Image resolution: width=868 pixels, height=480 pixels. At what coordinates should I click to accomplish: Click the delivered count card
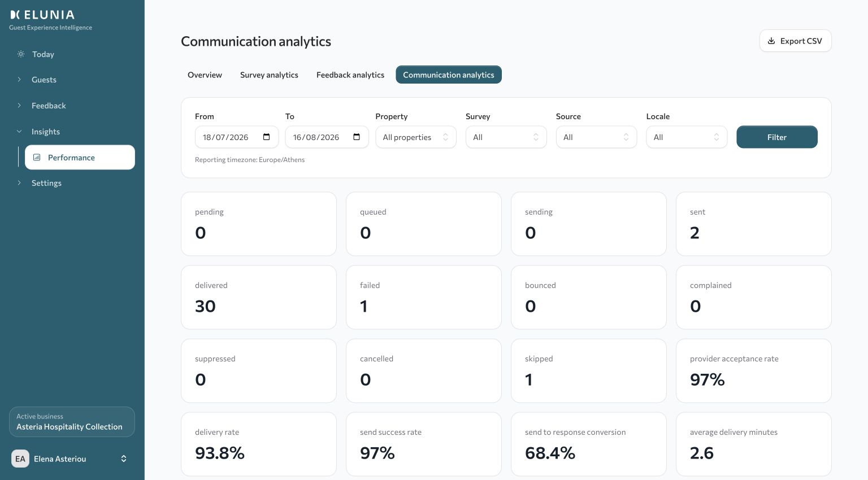pos(259,298)
